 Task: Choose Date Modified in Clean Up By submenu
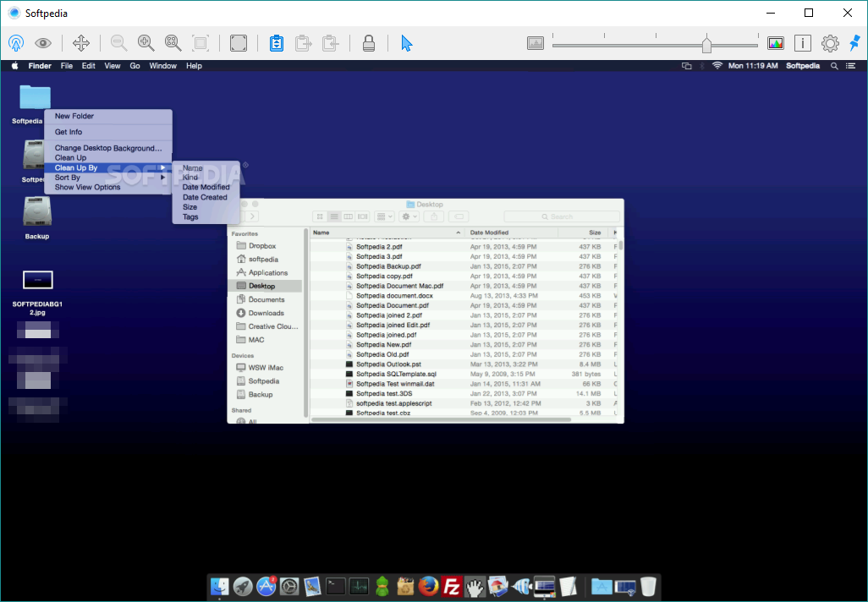(206, 187)
